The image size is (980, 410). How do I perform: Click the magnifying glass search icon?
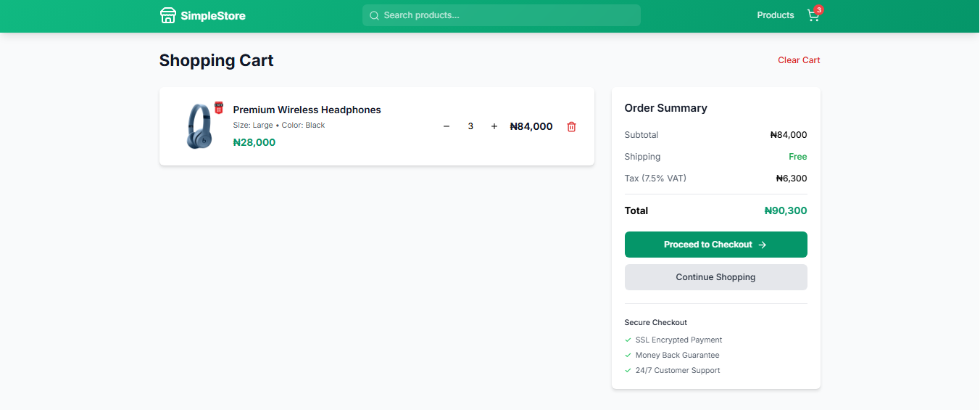click(374, 15)
